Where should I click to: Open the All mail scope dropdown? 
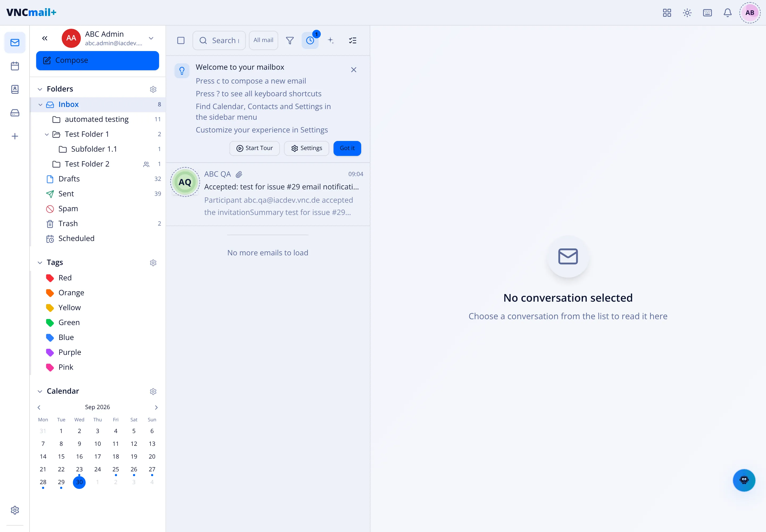coord(263,40)
